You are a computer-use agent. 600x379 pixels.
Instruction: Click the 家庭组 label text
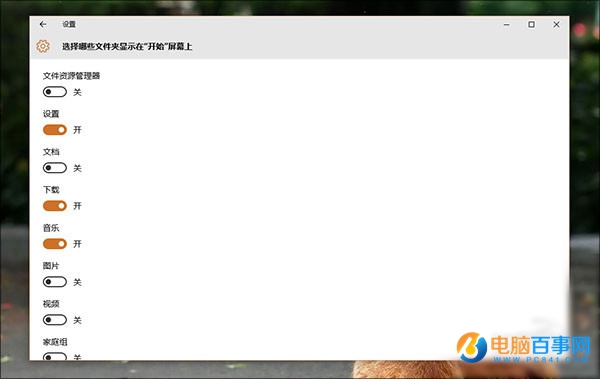(55, 341)
